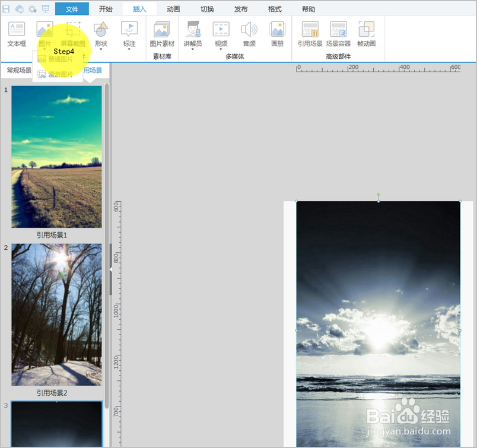This screenshot has height=448, width=477.
Task: Choose 漫游图片 from the picture dropdown
Action: click(58, 74)
